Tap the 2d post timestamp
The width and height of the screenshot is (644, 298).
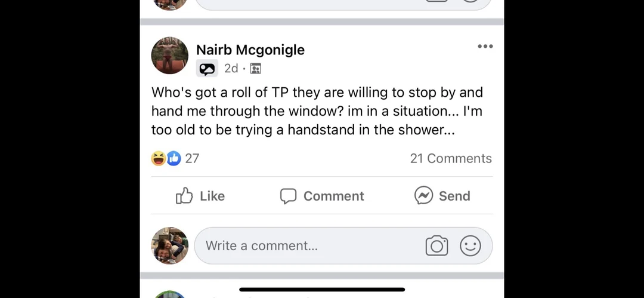231,69
